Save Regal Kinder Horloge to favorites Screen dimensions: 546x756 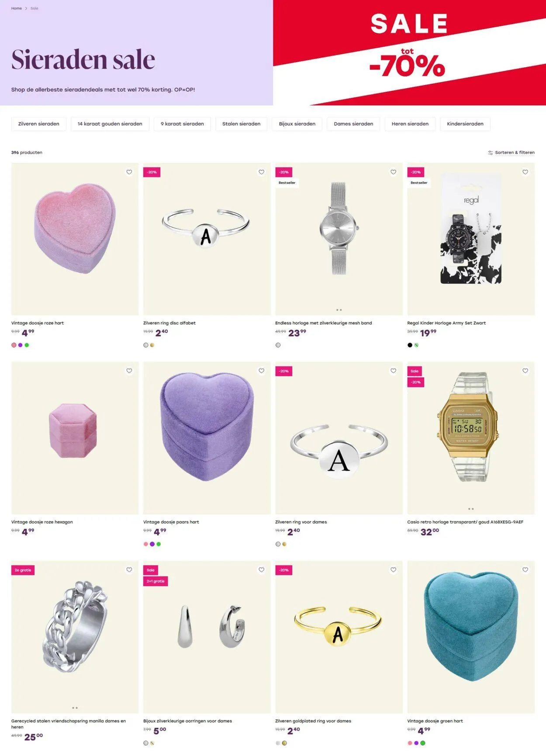[x=525, y=172]
